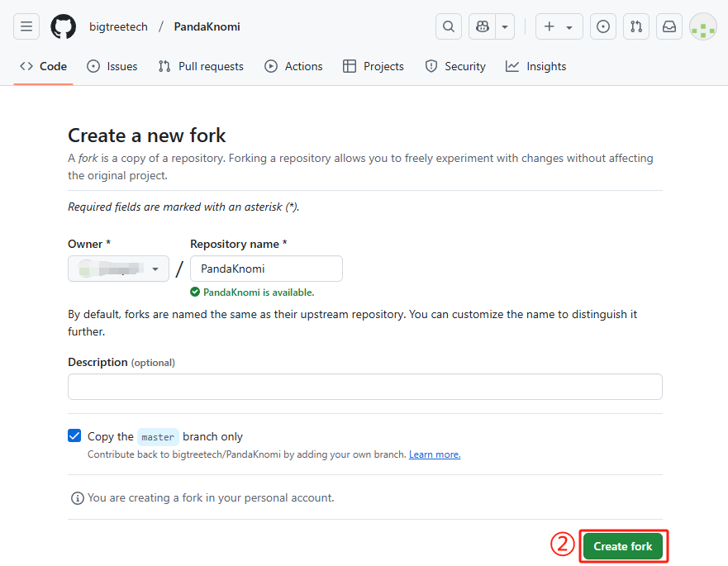728x566 pixels.
Task: Follow the Learn more link
Action: click(x=435, y=454)
